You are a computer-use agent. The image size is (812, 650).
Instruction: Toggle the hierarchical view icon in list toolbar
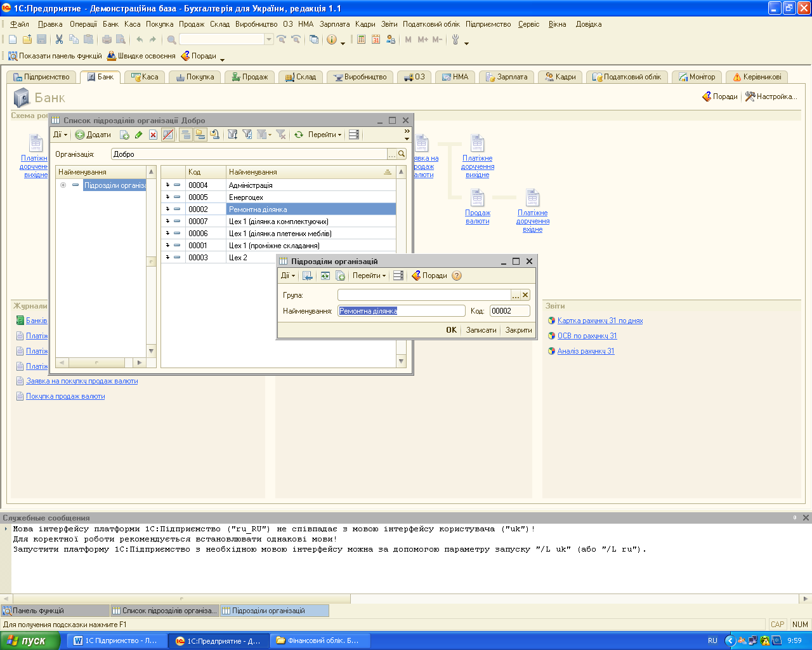pyautogui.click(x=186, y=135)
